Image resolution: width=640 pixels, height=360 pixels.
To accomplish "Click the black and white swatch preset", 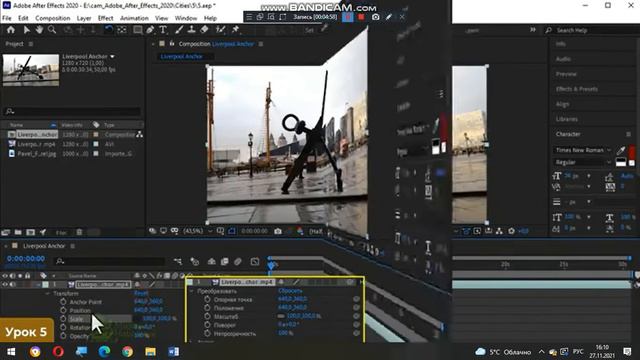I will (x=621, y=162).
